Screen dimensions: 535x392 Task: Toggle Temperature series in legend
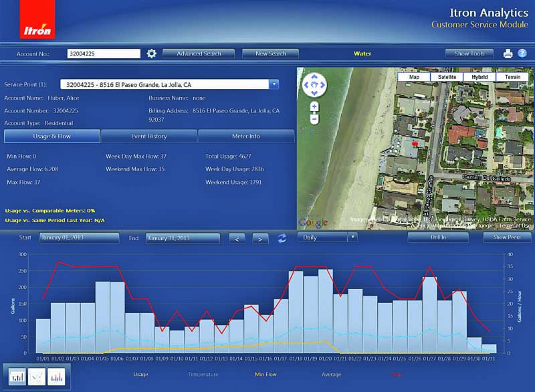[x=203, y=374]
